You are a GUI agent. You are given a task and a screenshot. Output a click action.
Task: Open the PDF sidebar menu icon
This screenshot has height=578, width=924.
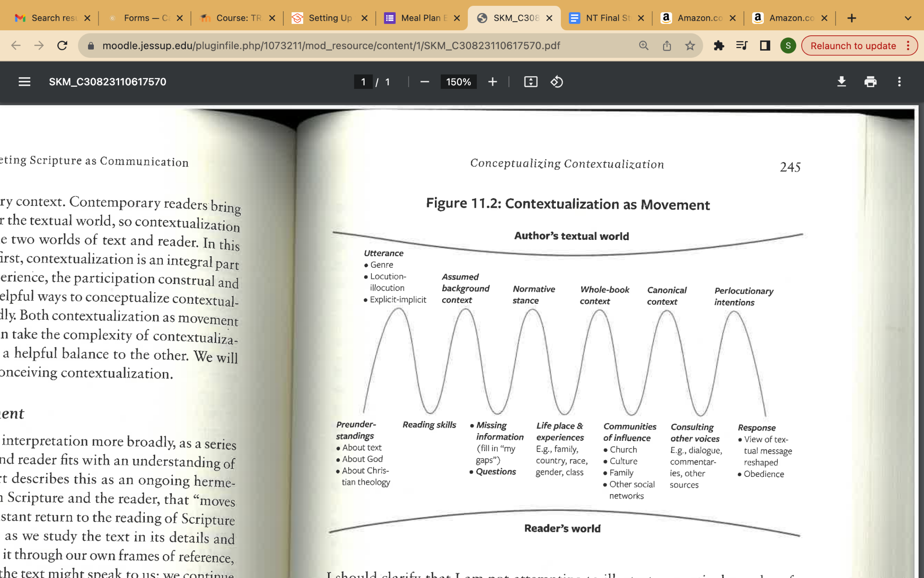coord(24,82)
